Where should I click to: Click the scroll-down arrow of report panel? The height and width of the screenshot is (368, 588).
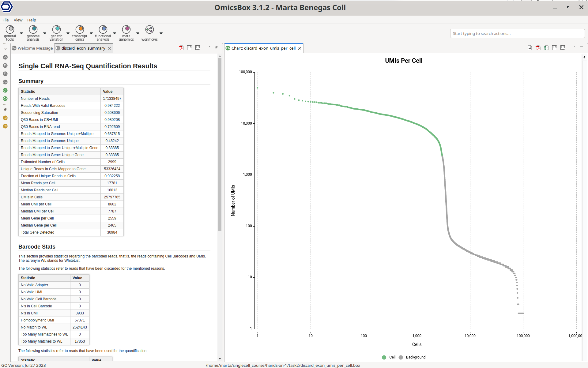point(220,359)
